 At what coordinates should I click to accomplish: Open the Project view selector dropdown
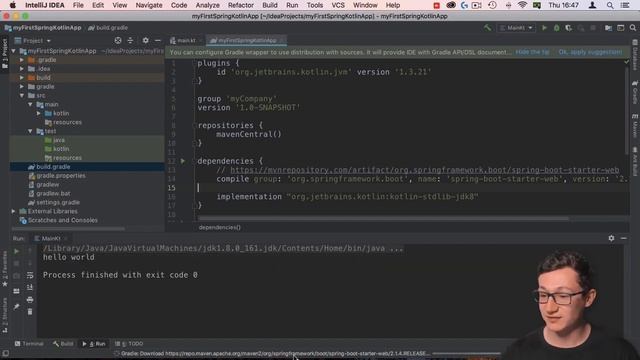tap(33, 41)
